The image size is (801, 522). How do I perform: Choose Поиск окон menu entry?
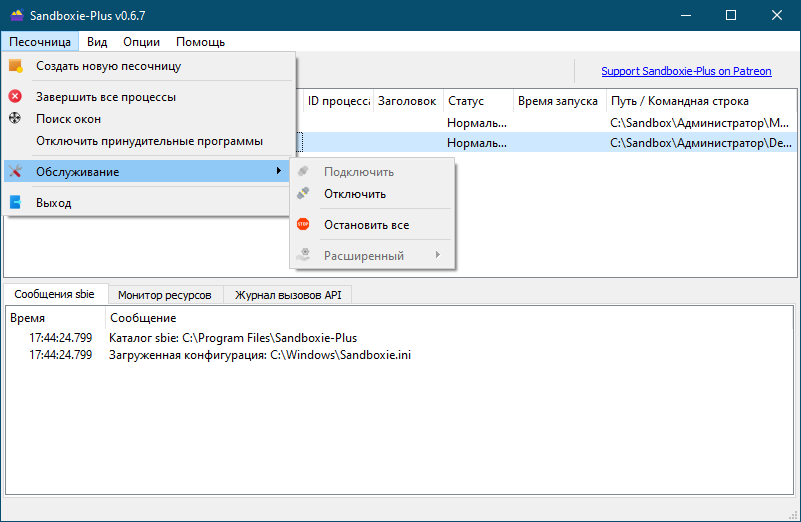pos(149,118)
